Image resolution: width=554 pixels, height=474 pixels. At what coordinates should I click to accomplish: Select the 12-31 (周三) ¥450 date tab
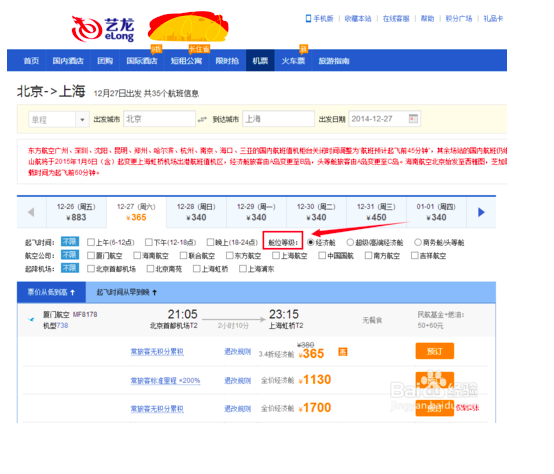[376, 212]
